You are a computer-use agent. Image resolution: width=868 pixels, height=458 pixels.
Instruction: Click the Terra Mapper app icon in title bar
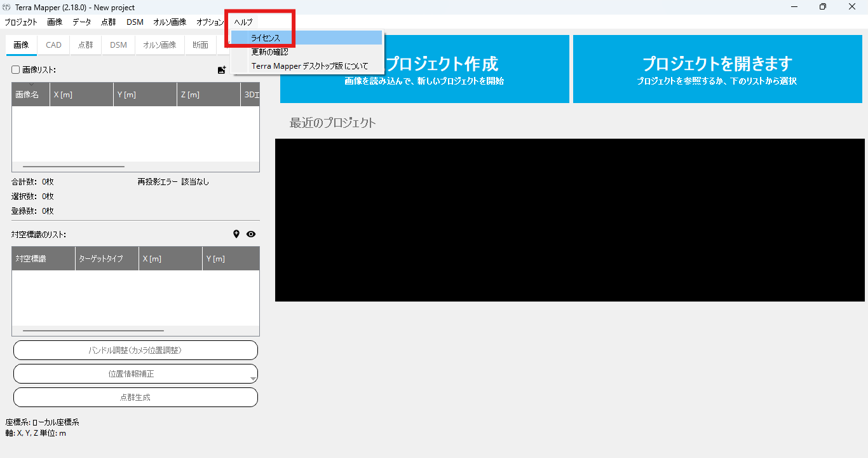coord(7,6)
